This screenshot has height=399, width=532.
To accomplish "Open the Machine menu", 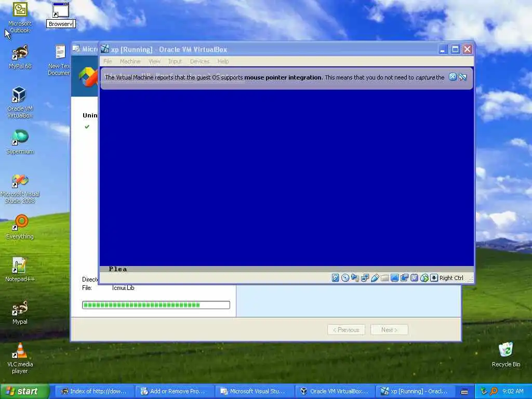I will [130, 61].
